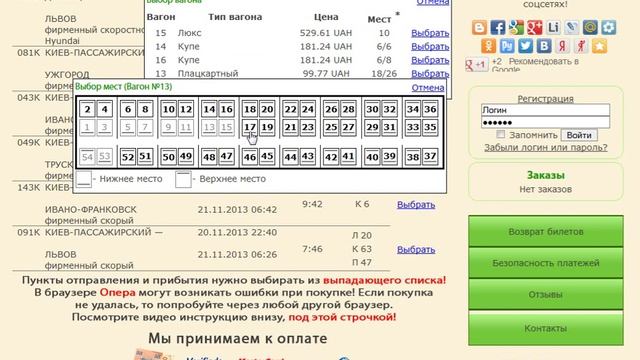
Task: Pick upper seat 24
Action: (x=308, y=109)
